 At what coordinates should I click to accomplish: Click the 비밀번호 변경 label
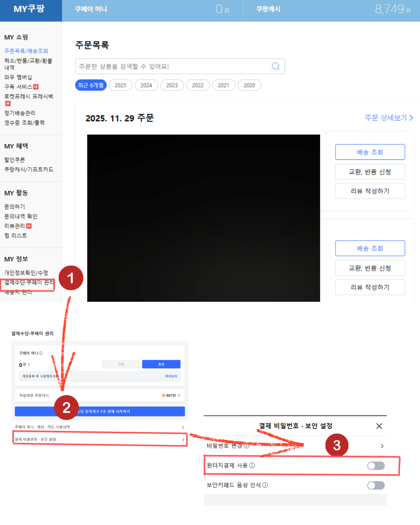pos(224,446)
